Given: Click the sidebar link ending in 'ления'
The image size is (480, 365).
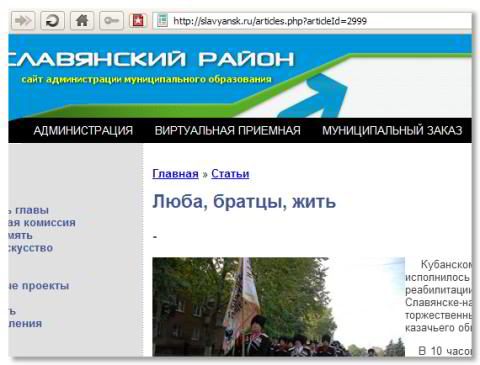Looking at the screenshot, I should tap(25, 323).
